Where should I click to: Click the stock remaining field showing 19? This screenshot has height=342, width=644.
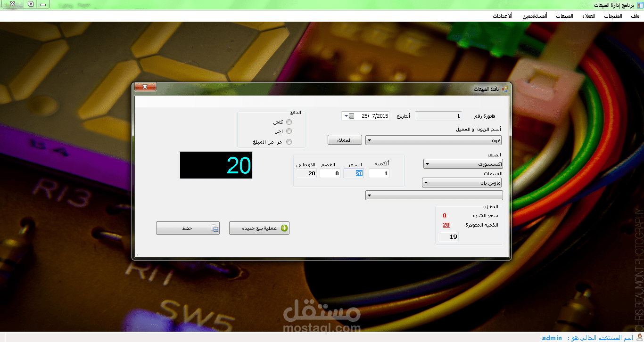pos(448,236)
